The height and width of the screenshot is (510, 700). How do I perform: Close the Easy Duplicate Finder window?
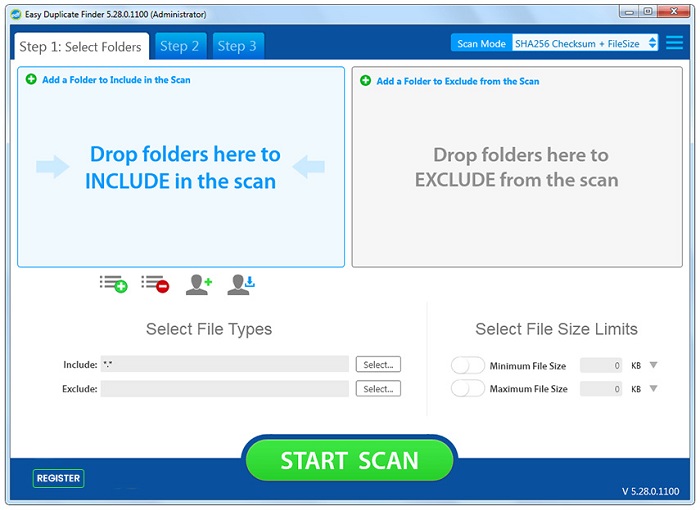pyautogui.click(x=675, y=12)
